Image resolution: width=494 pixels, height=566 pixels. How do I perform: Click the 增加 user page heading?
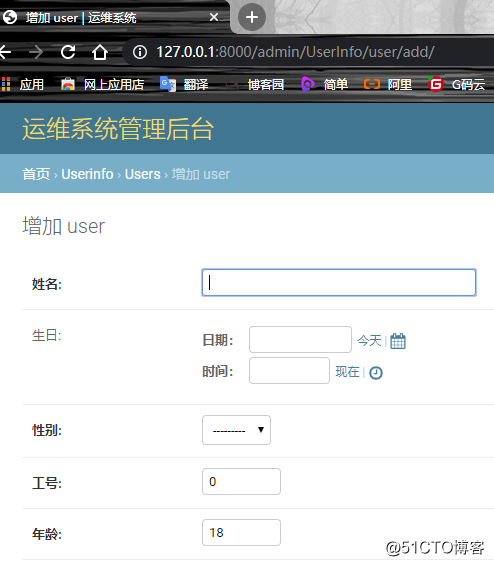tap(64, 226)
